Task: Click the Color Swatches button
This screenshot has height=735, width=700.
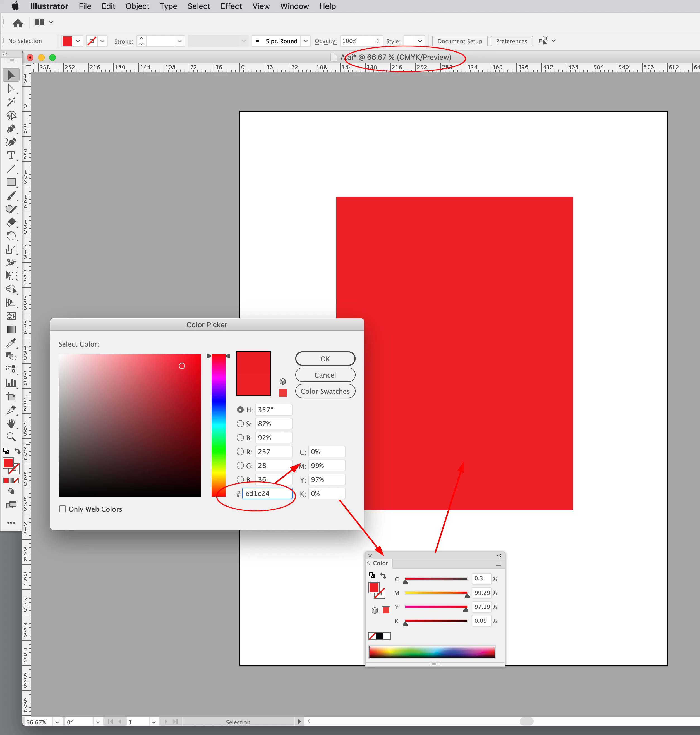Action: point(325,391)
